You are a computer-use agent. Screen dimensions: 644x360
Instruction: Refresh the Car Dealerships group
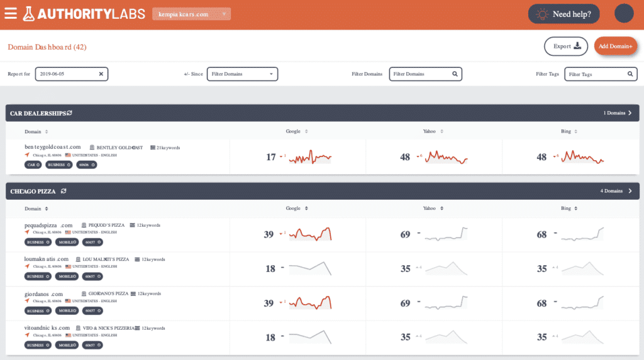(x=69, y=113)
